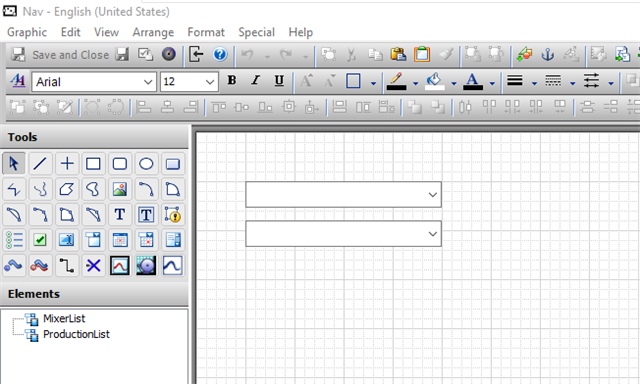Click the close-without-saving exit arrow icon
Viewport: 640px width, 384px height.
click(x=196, y=54)
